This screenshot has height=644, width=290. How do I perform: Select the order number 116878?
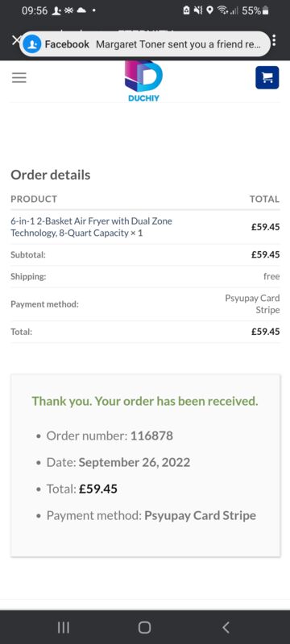(x=151, y=436)
